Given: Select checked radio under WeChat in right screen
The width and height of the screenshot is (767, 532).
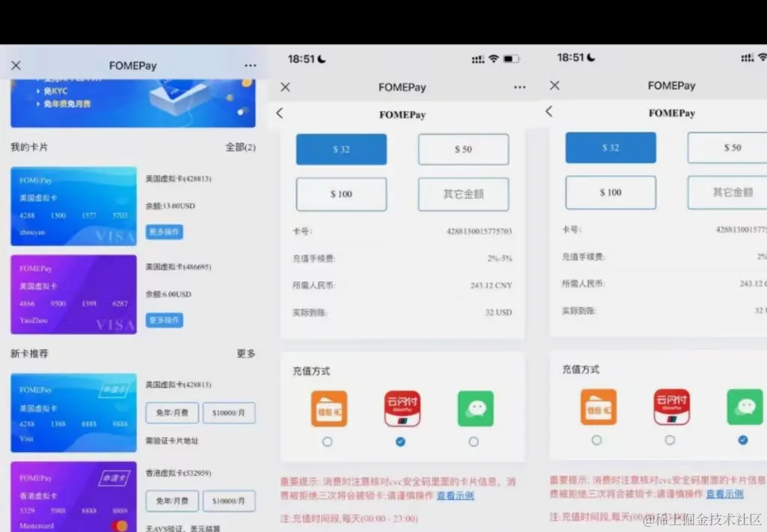Looking at the screenshot, I should click(743, 440).
